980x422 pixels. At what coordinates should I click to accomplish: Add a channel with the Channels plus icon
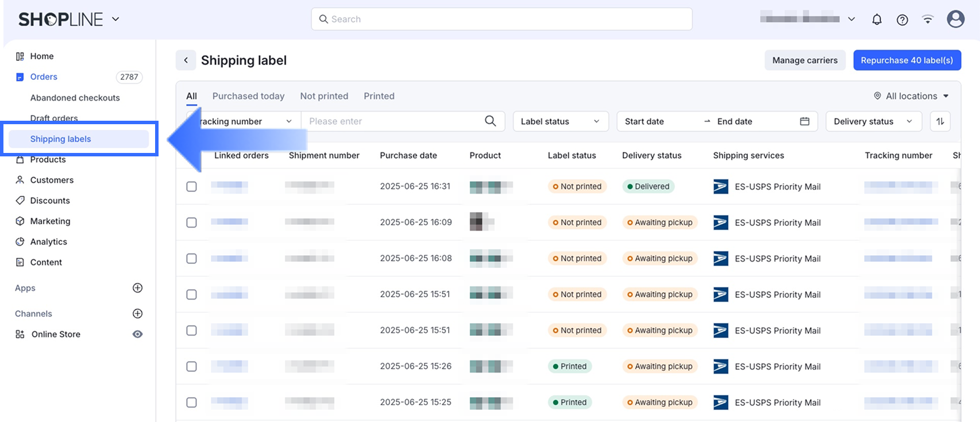[137, 314]
